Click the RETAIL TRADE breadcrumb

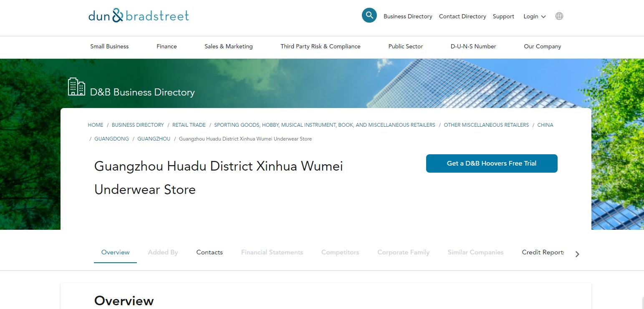tap(189, 125)
